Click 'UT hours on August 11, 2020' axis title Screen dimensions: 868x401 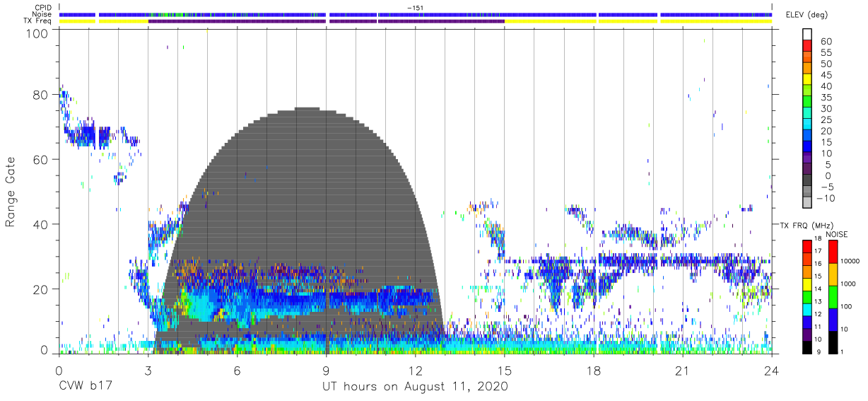[415, 387]
